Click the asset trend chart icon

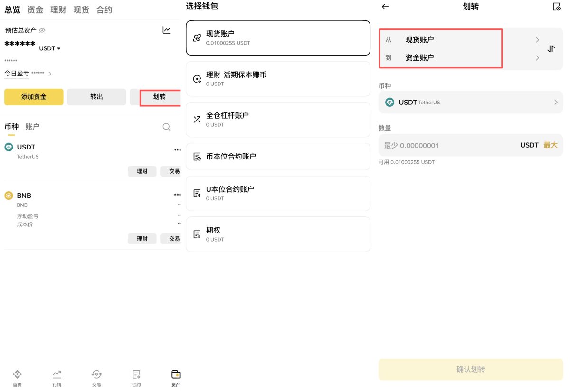(x=166, y=29)
